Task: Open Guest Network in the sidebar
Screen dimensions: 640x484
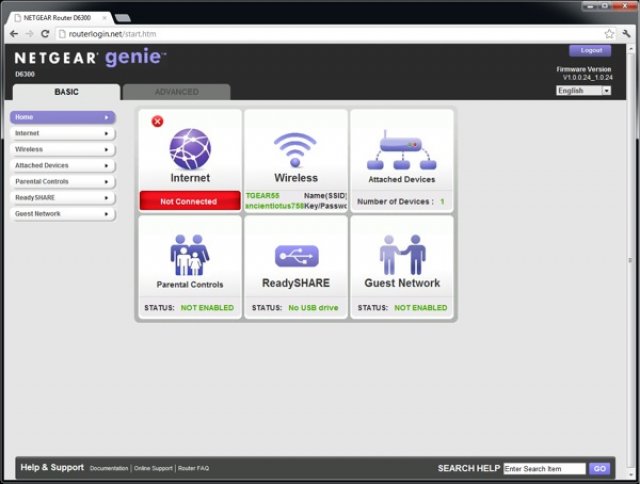Action: (63, 214)
